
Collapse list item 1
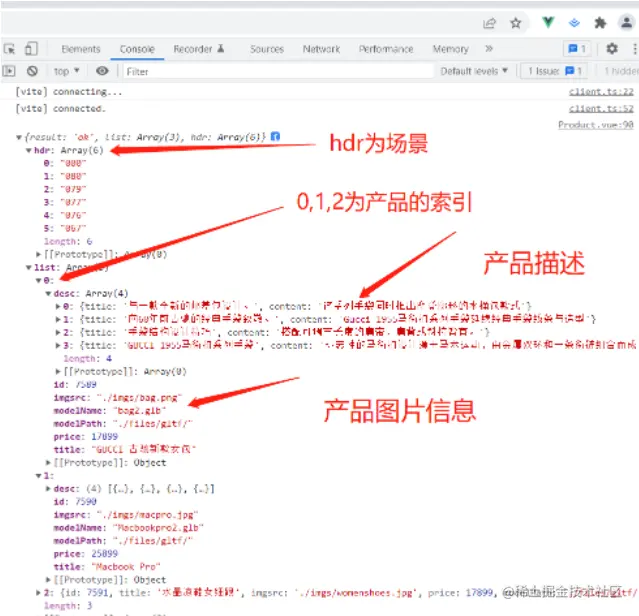38,476
